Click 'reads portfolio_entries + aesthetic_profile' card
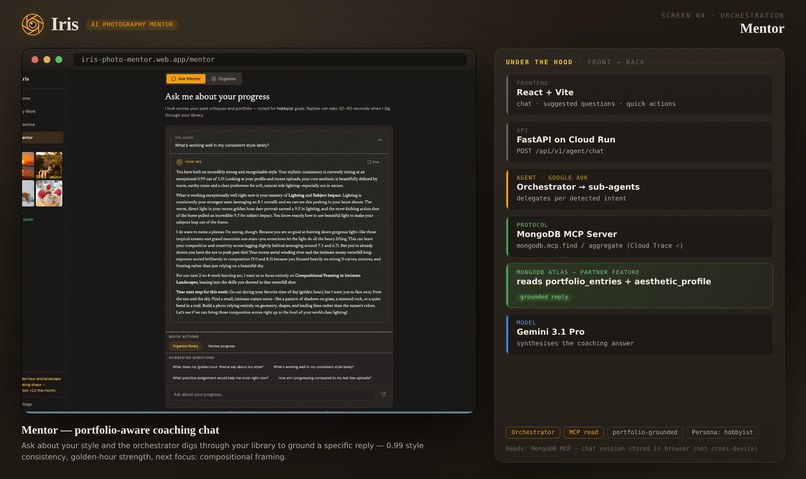This screenshot has height=479, width=806. (x=639, y=285)
